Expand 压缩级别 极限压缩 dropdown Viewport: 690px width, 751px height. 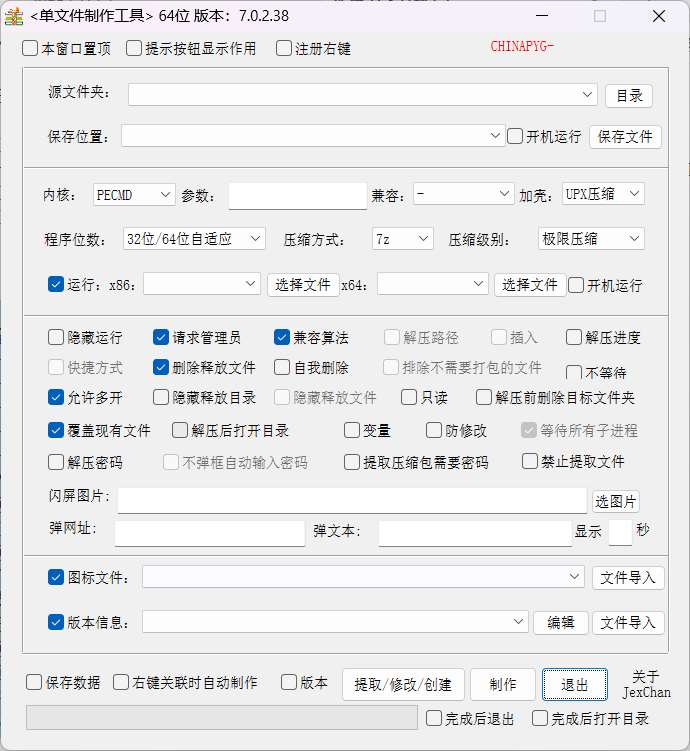(590, 239)
